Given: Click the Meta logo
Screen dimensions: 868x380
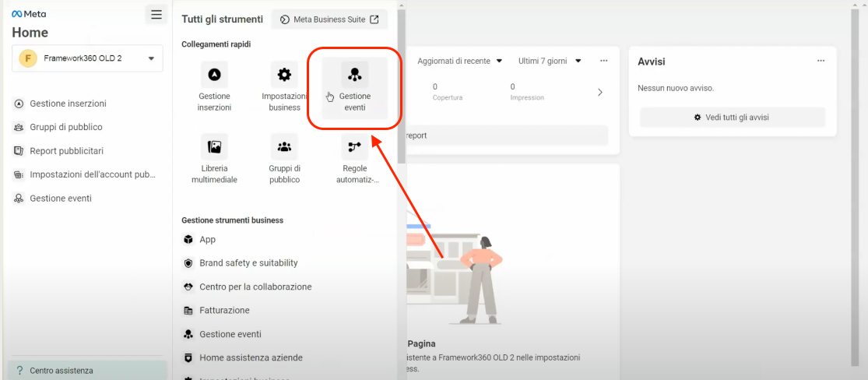Looking at the screenshot, I should pyautogui.click(x=29, y=14).
